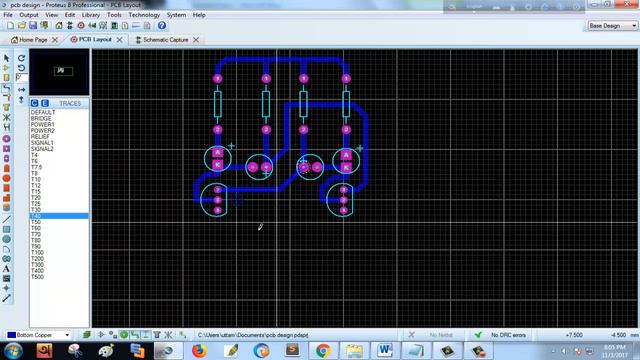This screenshot has height=360, width=640.
Task: Open the Technology menu
Action: pos(144,15)
